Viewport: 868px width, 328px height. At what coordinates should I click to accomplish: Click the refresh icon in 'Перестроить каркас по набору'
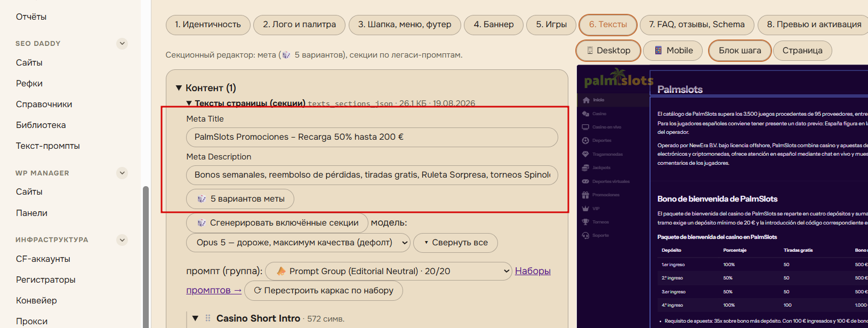tap(258, 290)
